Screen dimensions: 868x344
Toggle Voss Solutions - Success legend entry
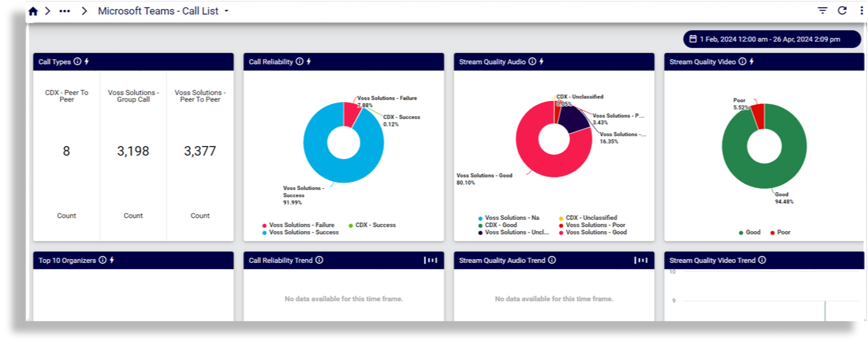coord(300,232)
